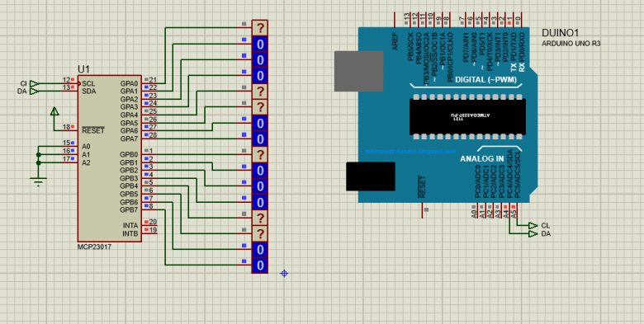The image size is (644, 324).
Task: Toggle the logic state connected to GPA7
Action: (x=259, y=139)
